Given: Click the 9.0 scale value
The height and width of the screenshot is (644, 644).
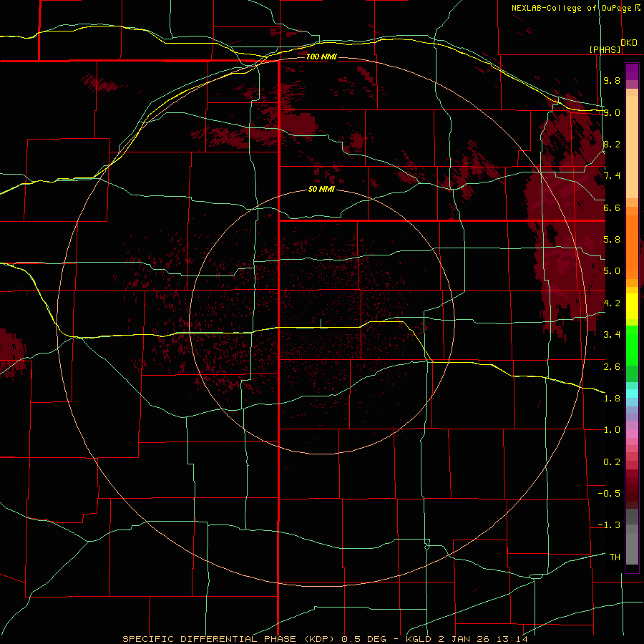Looking at the screenshot, I should (612, 112).
